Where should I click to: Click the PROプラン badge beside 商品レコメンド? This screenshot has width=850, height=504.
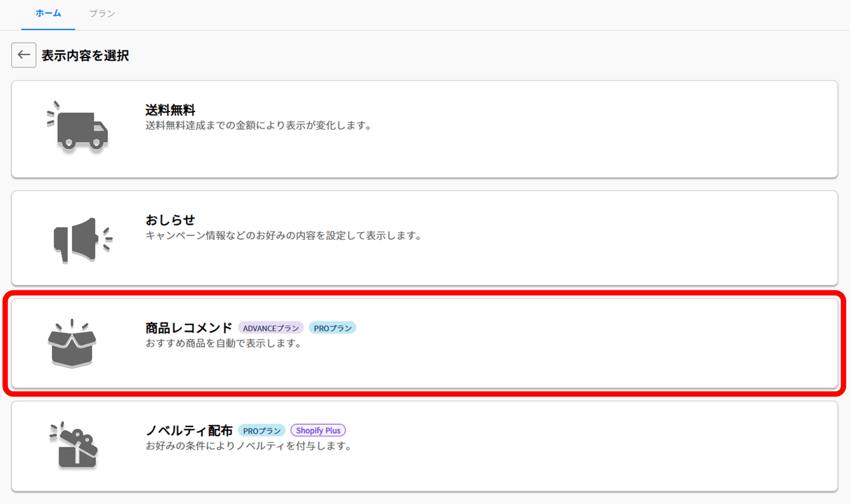(332, 328)
